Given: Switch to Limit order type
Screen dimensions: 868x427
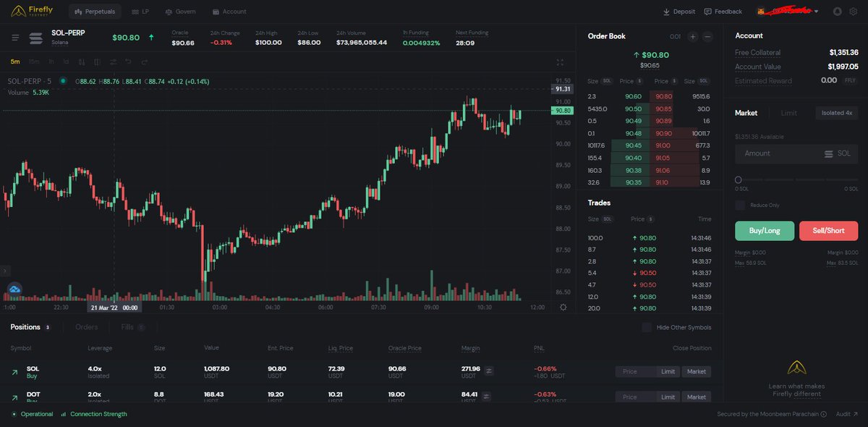Looking at the screenshot, I should (788, 113).
